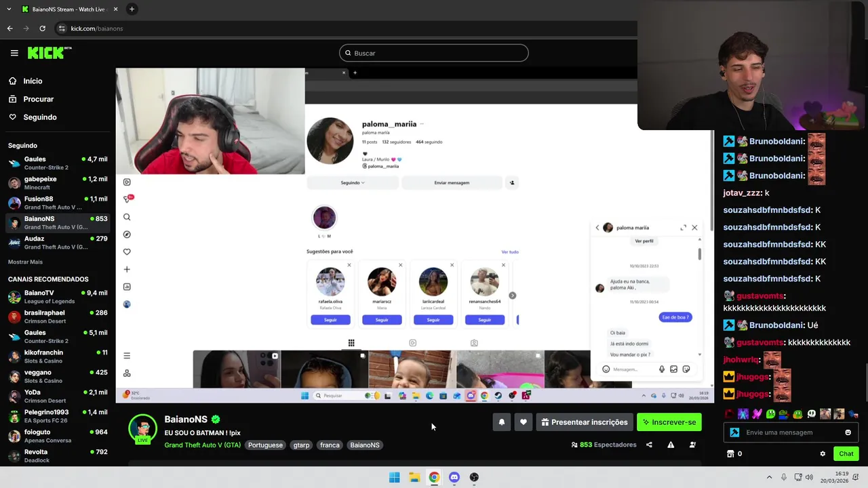Open the Kick hamburger sidebar menu
Viewport: 868px width, 488px height.
[14, 53]
